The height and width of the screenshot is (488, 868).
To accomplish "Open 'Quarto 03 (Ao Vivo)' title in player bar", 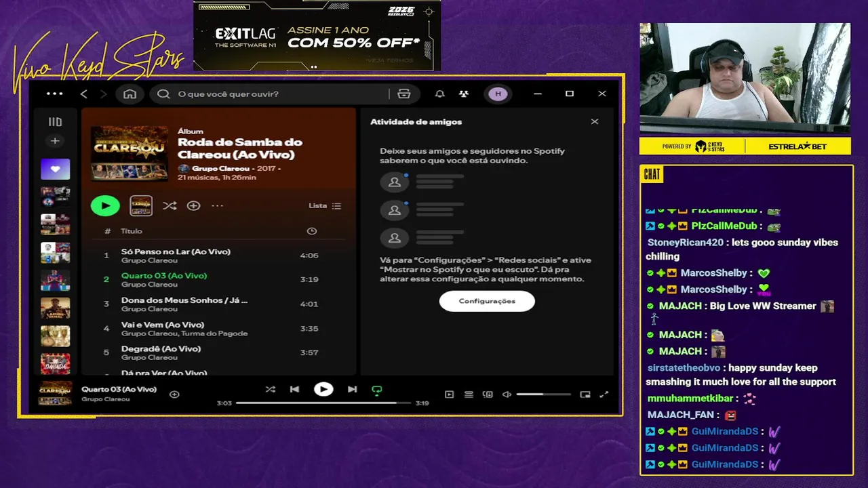I will (119, 389).
